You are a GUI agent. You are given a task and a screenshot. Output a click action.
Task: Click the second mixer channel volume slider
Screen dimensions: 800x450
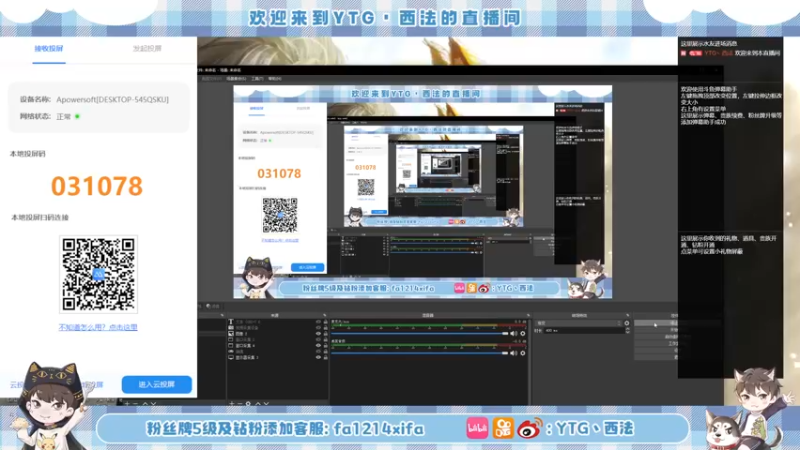tap(419, 353)
